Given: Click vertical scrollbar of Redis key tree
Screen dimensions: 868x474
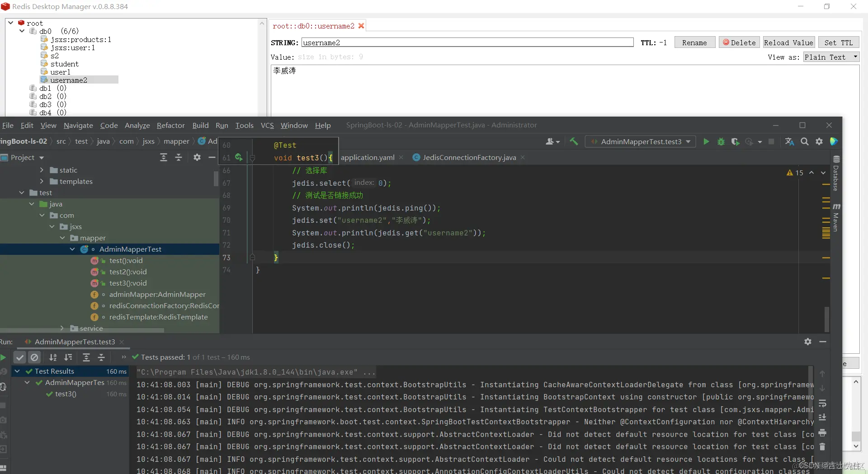Looking at the screenshot, I should pyautogui.click(x=262, y=68).
